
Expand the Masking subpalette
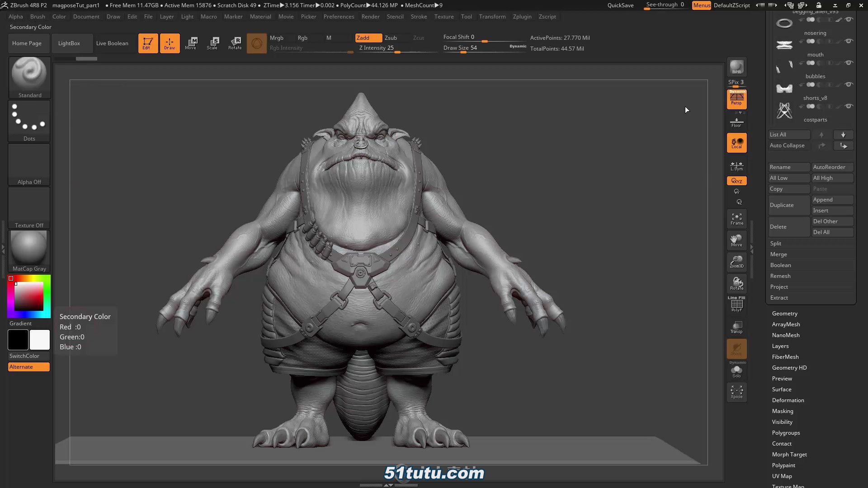(783, 411)
